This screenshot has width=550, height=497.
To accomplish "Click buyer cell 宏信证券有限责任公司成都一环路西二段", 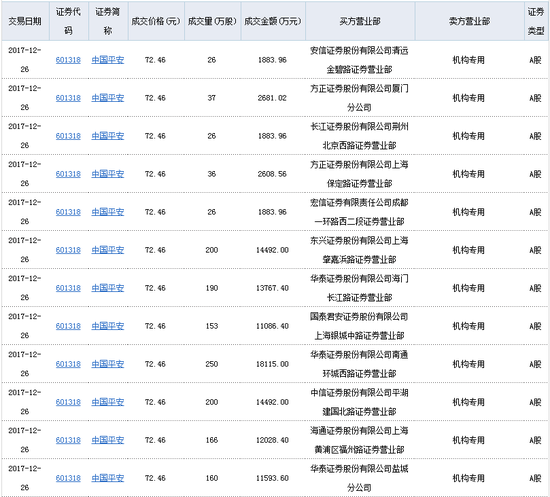I will click(x=359, y=212).
